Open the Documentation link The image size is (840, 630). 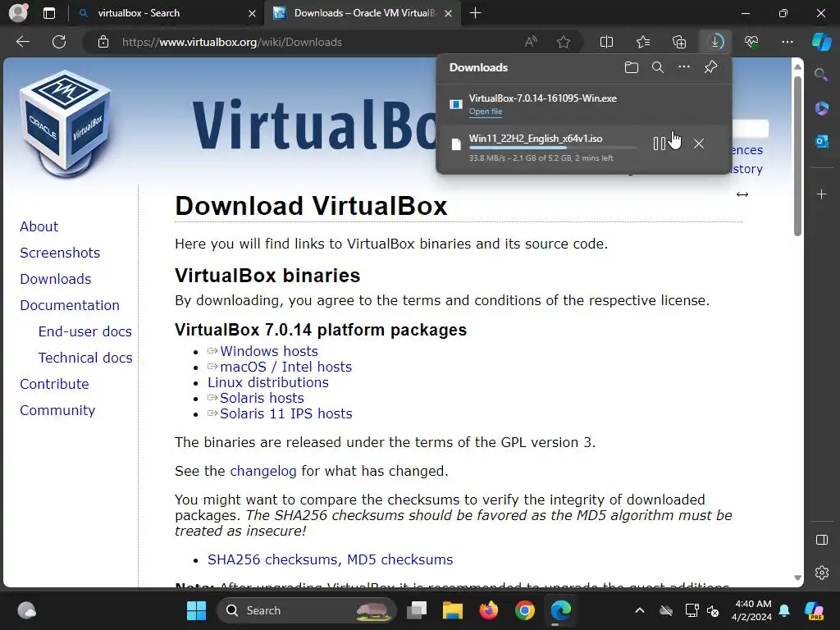(x=70, y=305)
